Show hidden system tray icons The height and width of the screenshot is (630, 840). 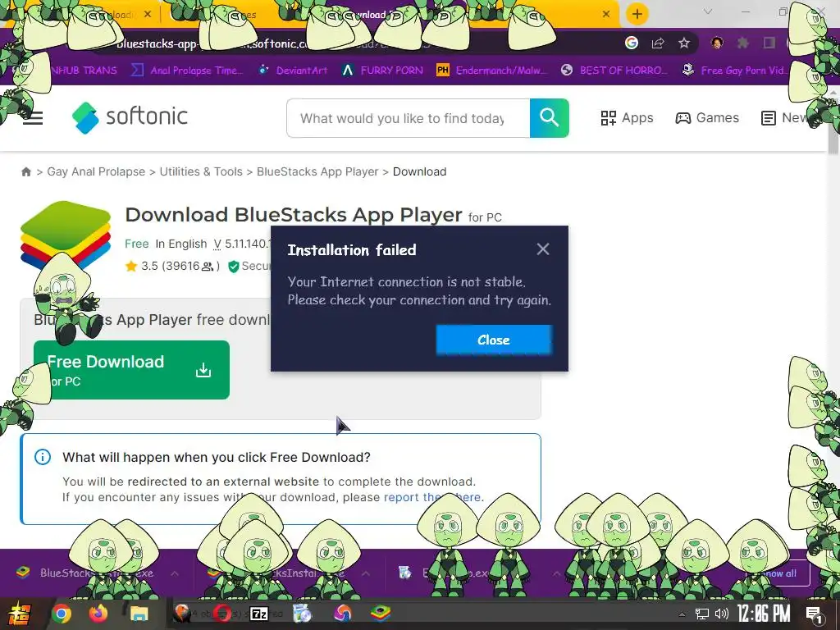point(682,614)
